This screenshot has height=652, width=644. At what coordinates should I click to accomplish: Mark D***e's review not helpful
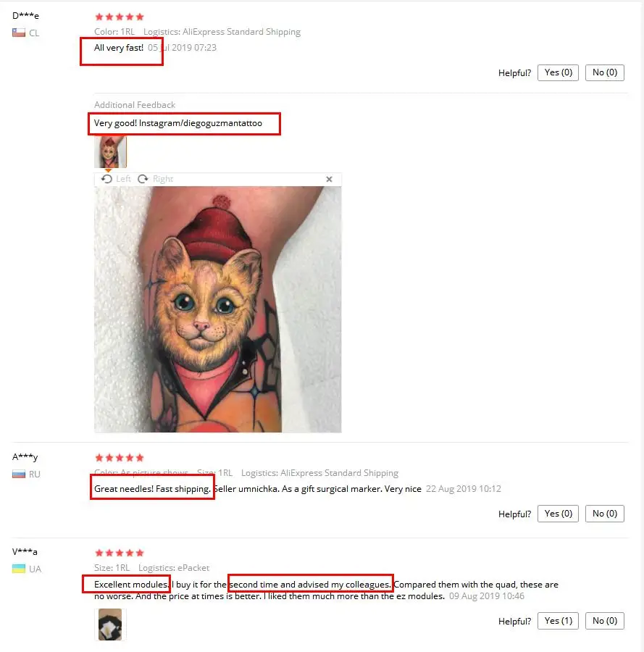point(604,72)
